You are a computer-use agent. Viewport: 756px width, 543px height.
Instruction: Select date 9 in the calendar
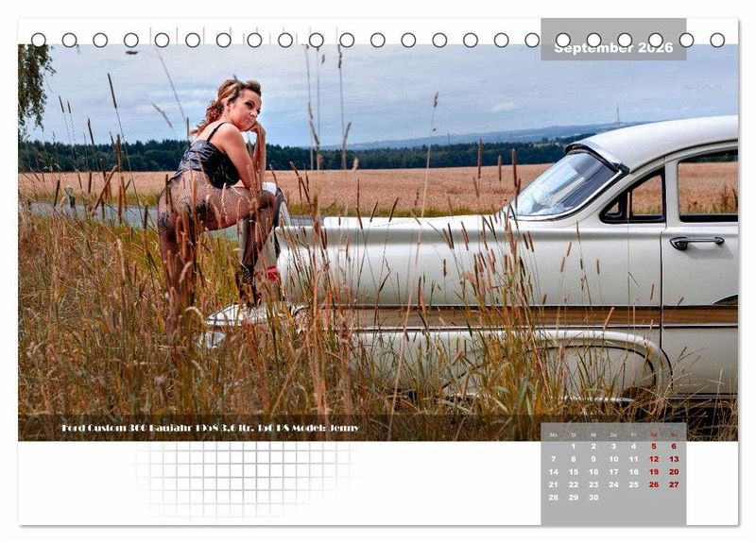[593, 459]
